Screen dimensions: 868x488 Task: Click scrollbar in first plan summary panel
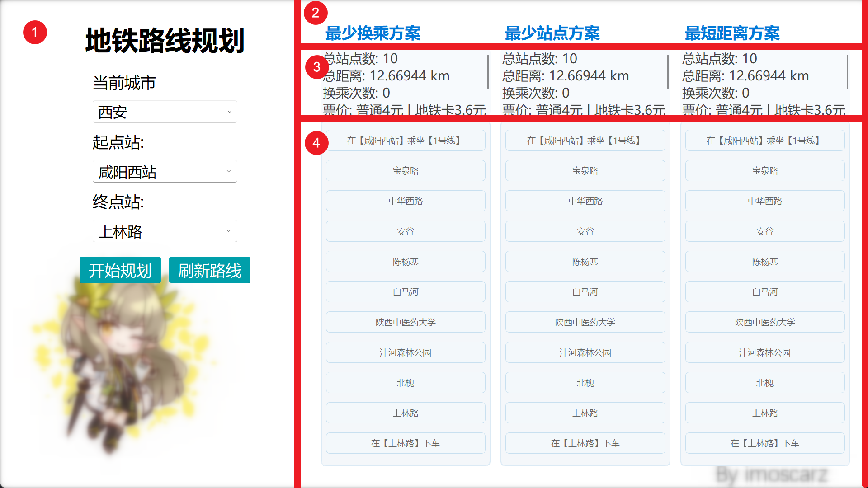click(x=488, y=72)
